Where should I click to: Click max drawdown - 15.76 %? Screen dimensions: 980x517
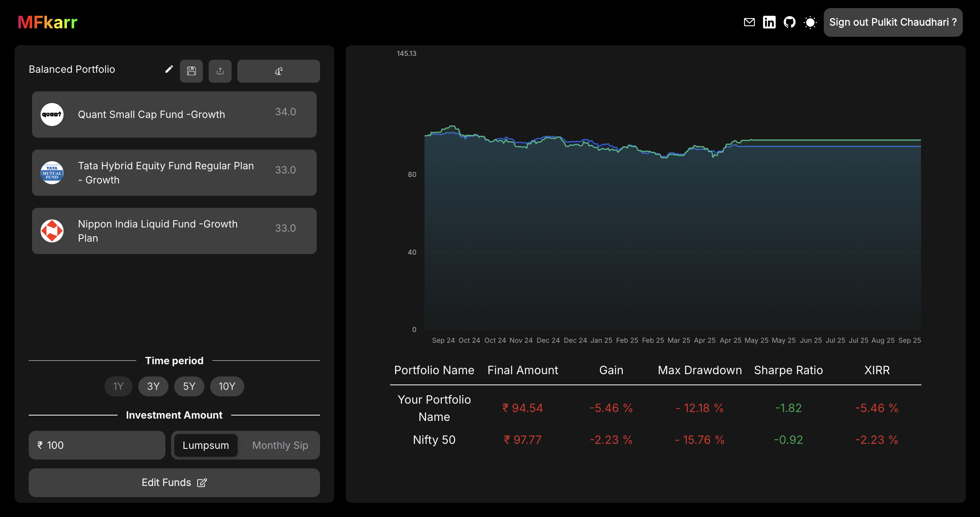click(700, 440)
